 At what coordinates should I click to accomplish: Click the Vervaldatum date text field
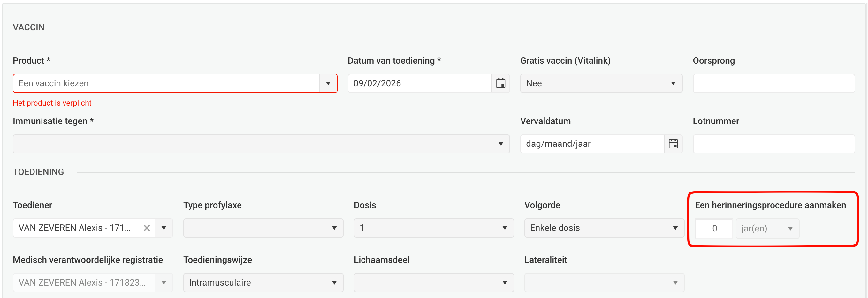(x=592, y=144)
